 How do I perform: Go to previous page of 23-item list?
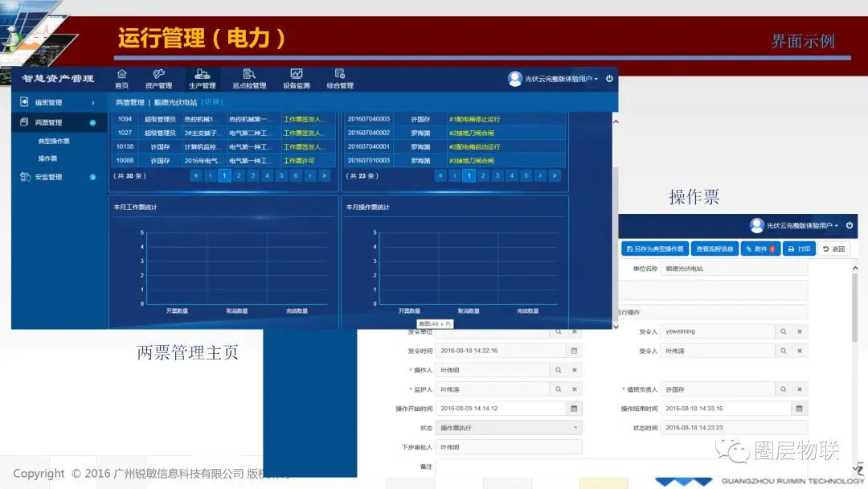pyautogui.click(x=454, y=175)
